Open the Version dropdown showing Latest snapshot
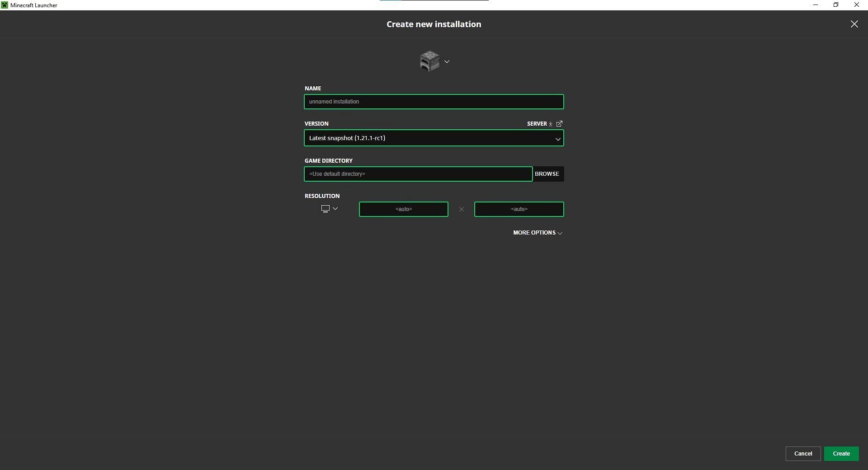868x470 pixels. (x=434, y=138)
